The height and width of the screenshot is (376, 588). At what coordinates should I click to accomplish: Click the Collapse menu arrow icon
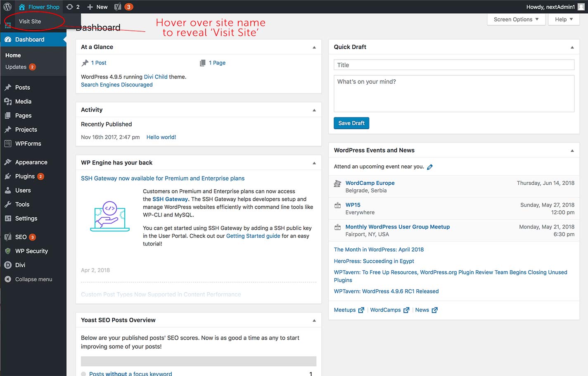[8, 279]
